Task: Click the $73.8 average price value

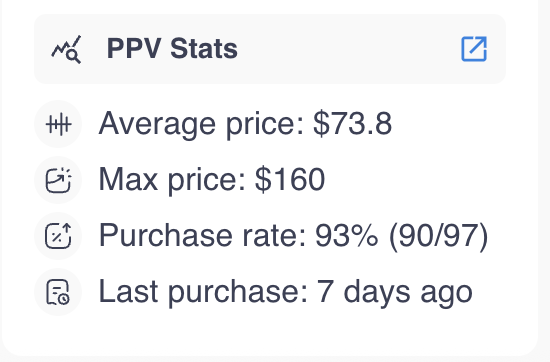Action: point(353,123)
